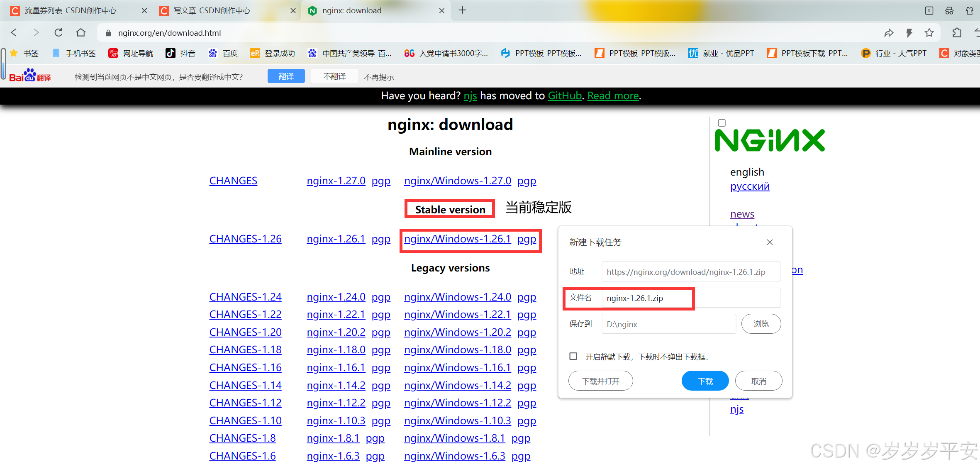Open the 登录成功 bookmark

[x=273, y=53]
